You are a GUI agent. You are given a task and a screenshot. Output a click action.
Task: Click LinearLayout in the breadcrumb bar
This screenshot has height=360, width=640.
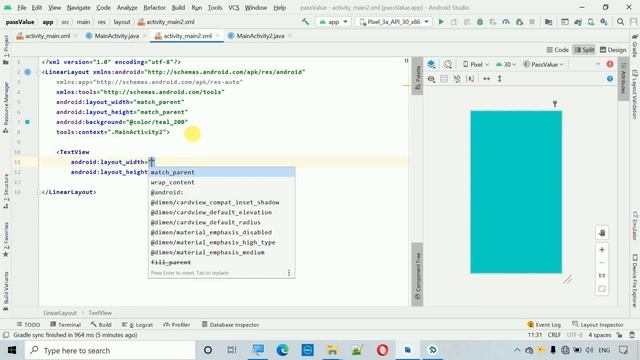point(60,313)
